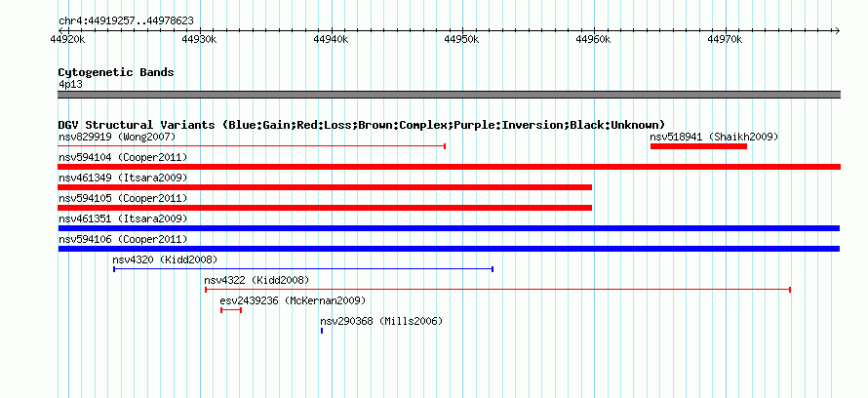Click the chr4:44919257..44978623 coordinate text
868x398 pixels.
coord(126,21)
